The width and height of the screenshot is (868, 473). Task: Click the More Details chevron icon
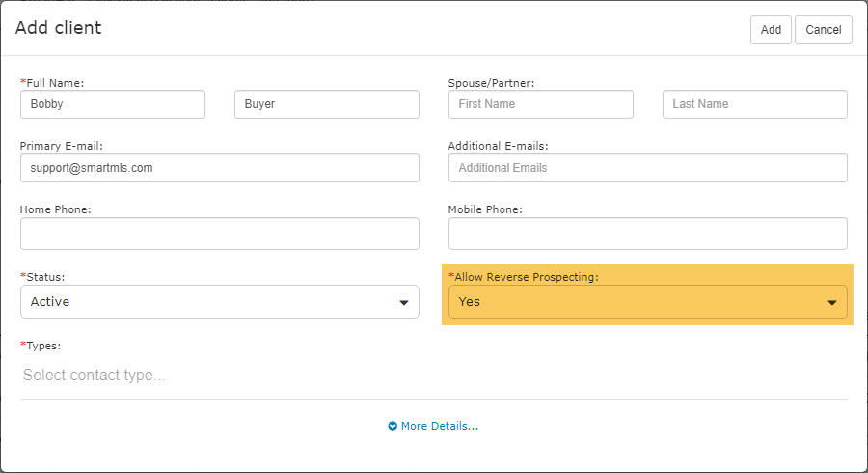[x=393, y=426]
